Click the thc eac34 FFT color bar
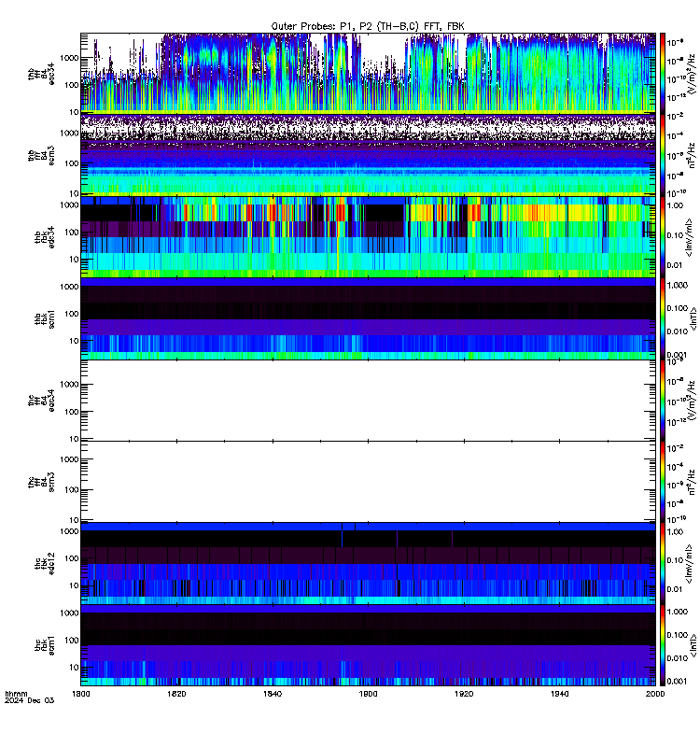 click(x=662, y=401)
